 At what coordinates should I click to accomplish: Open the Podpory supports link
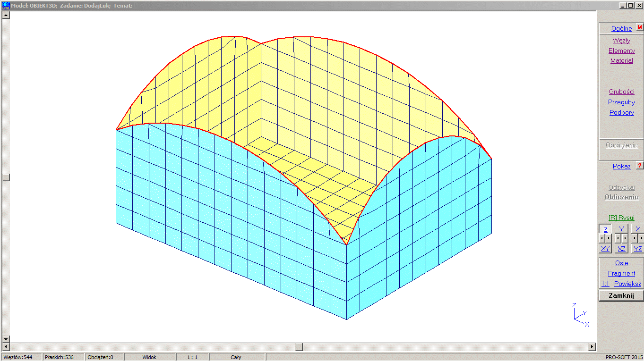(621, 112)
